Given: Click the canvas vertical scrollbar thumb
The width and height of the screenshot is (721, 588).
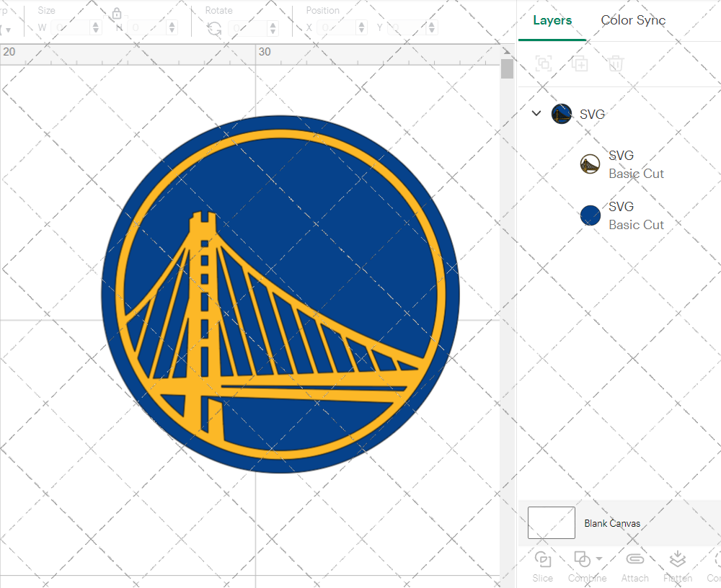Looking at the screenshot, I should [507, 69].
